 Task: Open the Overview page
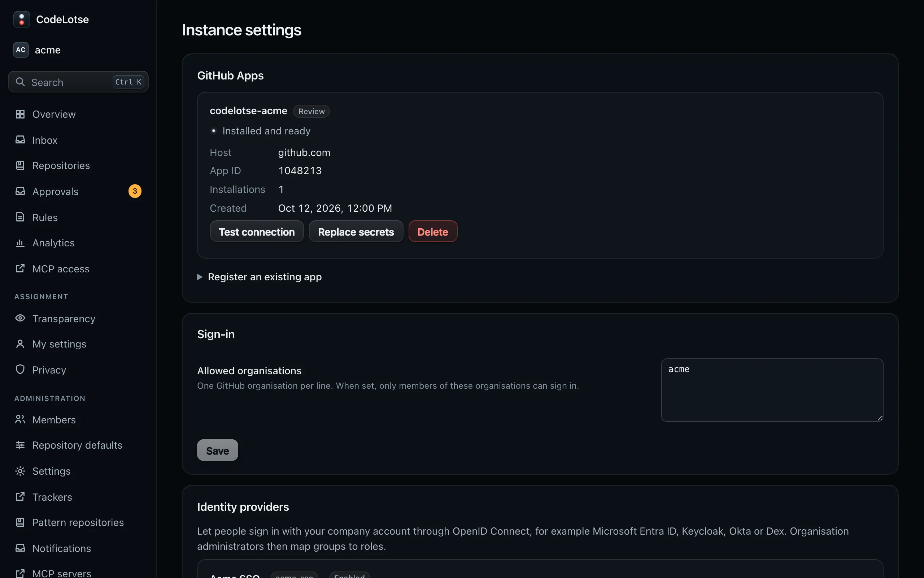pos(78,114)
